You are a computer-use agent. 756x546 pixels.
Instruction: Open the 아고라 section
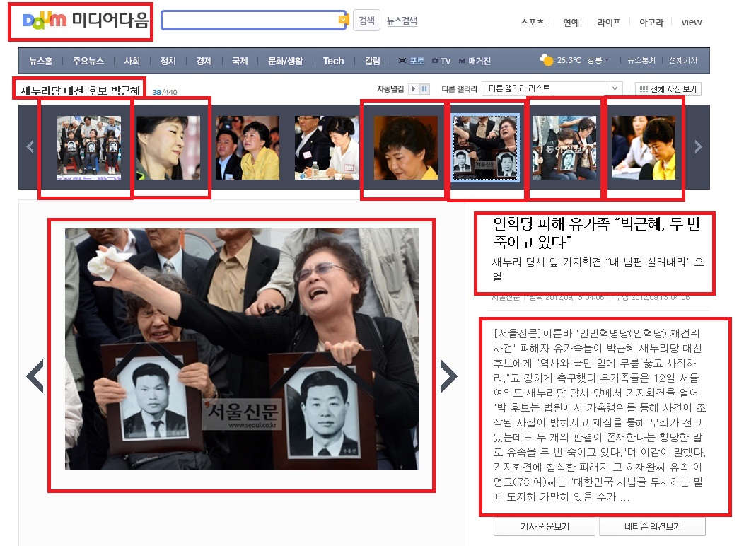651,22
